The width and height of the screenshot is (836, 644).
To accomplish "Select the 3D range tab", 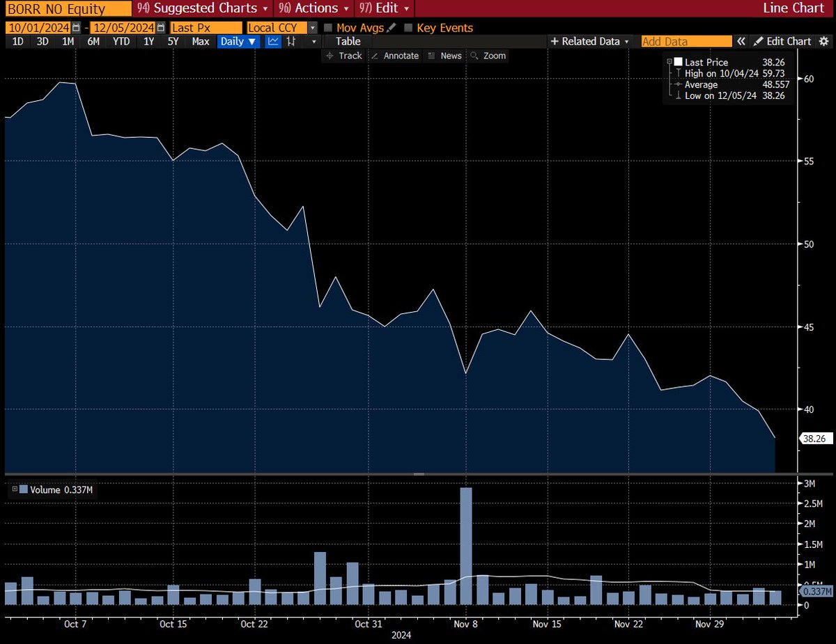I will (x=42, y=42).
